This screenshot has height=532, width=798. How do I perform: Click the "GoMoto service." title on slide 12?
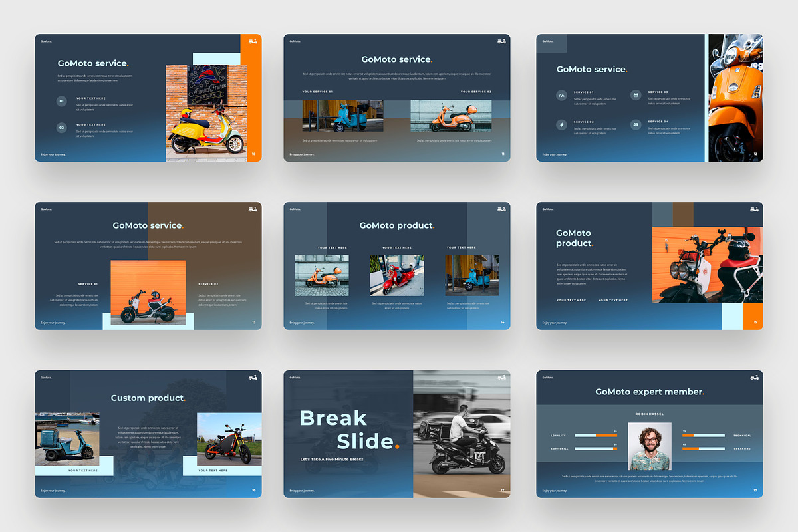[592, 69]
